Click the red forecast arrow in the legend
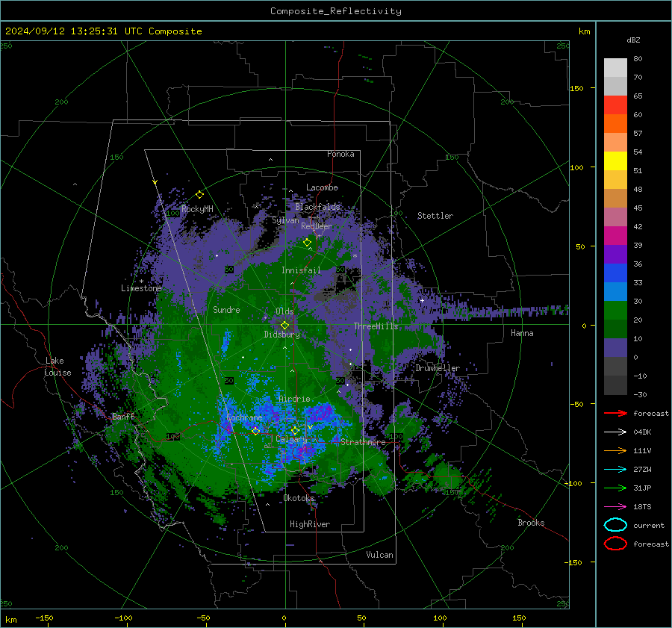This screenshot has width=672, height=628. click(x=615, y=413)
